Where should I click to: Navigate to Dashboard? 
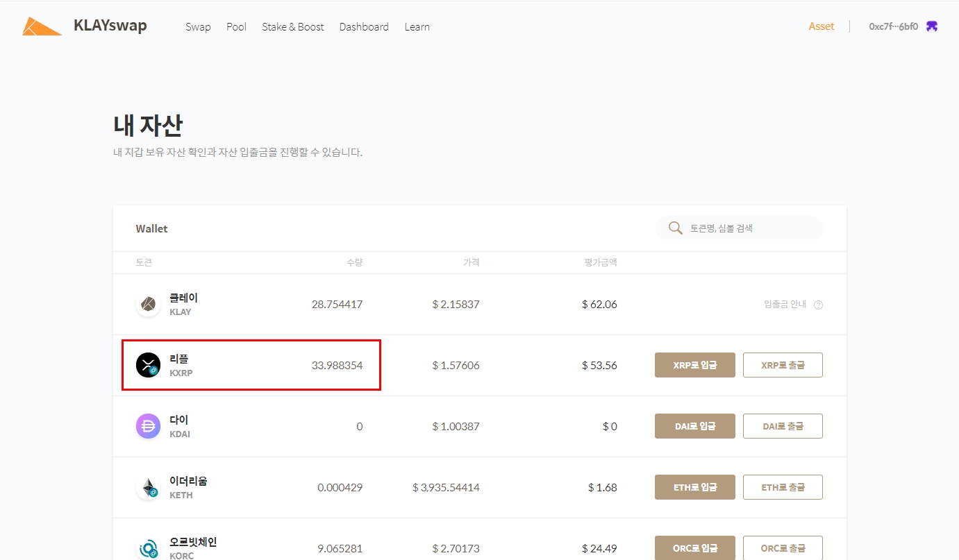click(x=364, y=27)
